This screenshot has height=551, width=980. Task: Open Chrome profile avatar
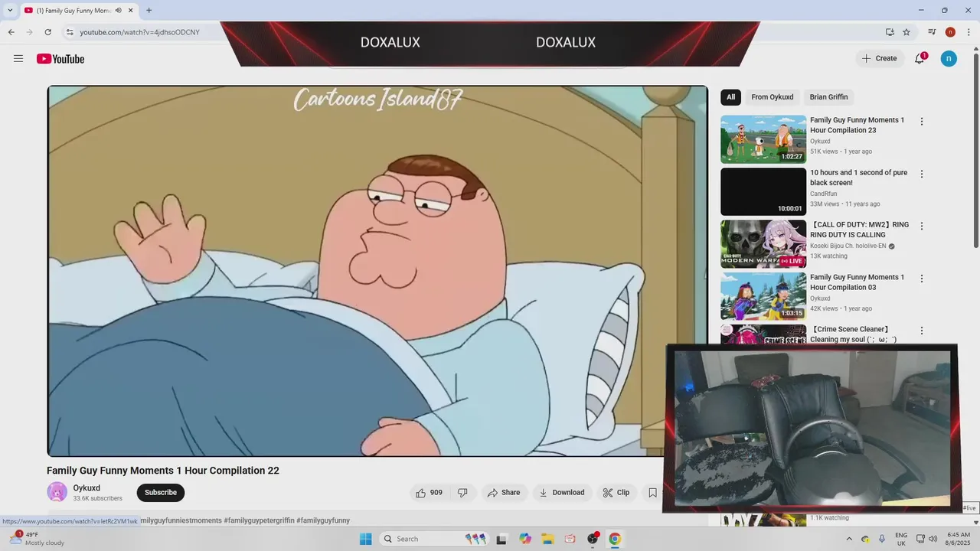[950, 32]
